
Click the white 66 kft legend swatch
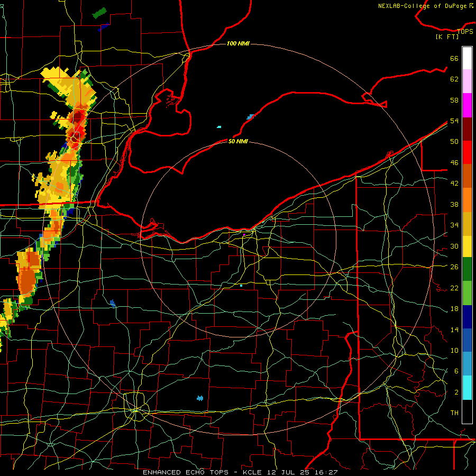pos(467,58)
